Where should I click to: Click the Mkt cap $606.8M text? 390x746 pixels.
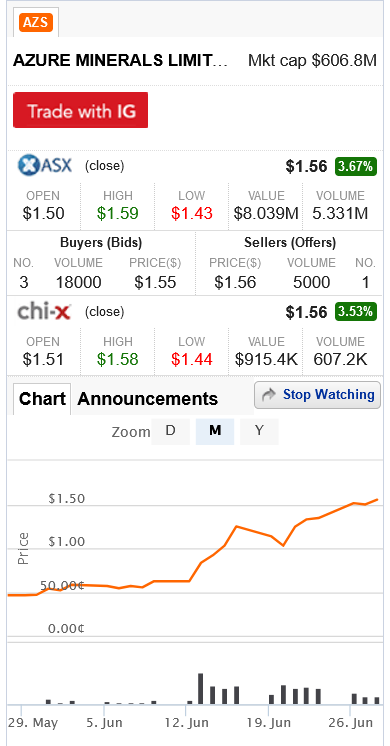(312, 60)
